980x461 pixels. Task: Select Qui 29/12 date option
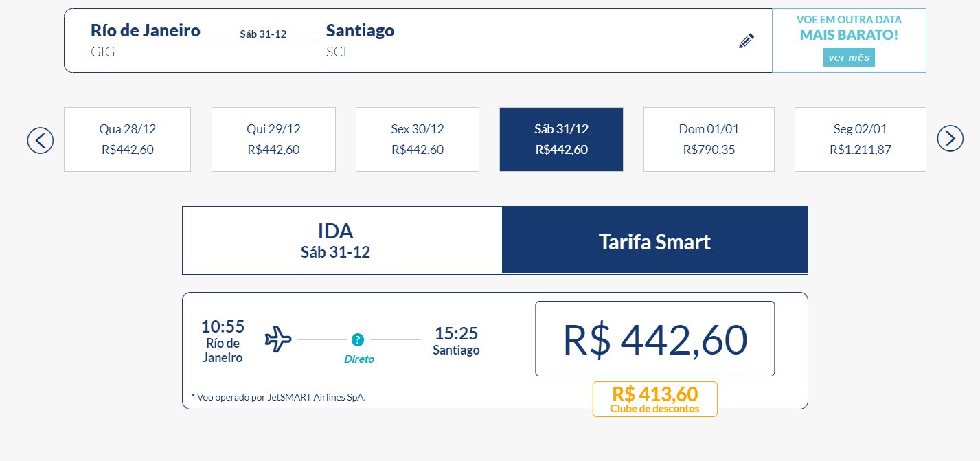[x=273, y=139]
